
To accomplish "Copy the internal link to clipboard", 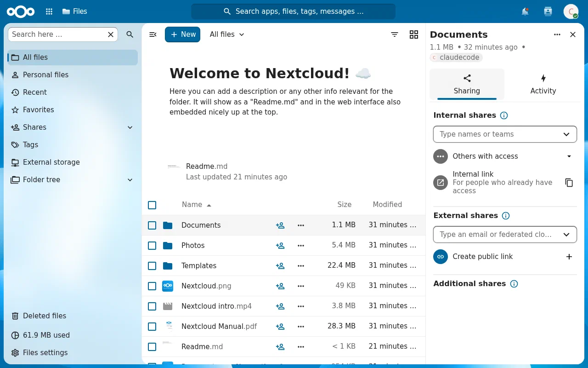I will click(569, 183).
